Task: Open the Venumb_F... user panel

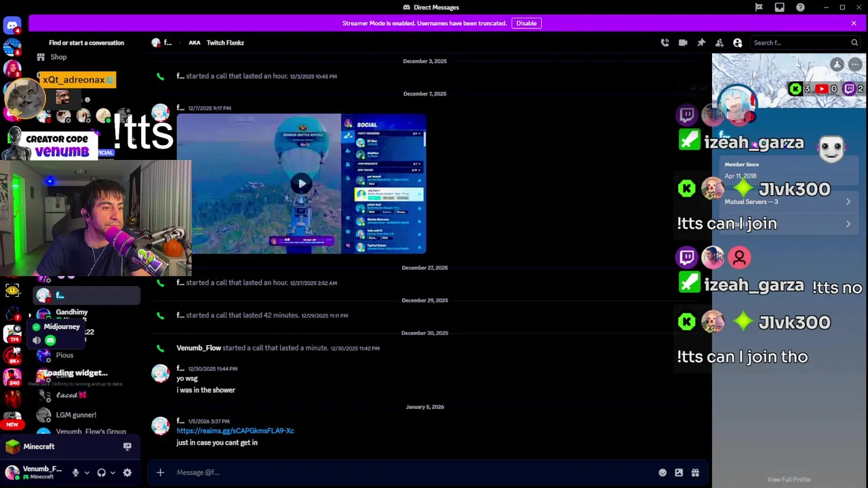Action: point(35,472)
